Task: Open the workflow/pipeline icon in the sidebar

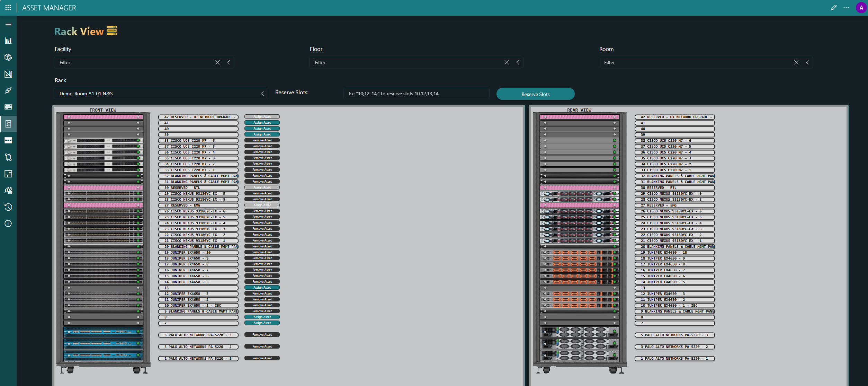Action: click(x=8, y=157)
